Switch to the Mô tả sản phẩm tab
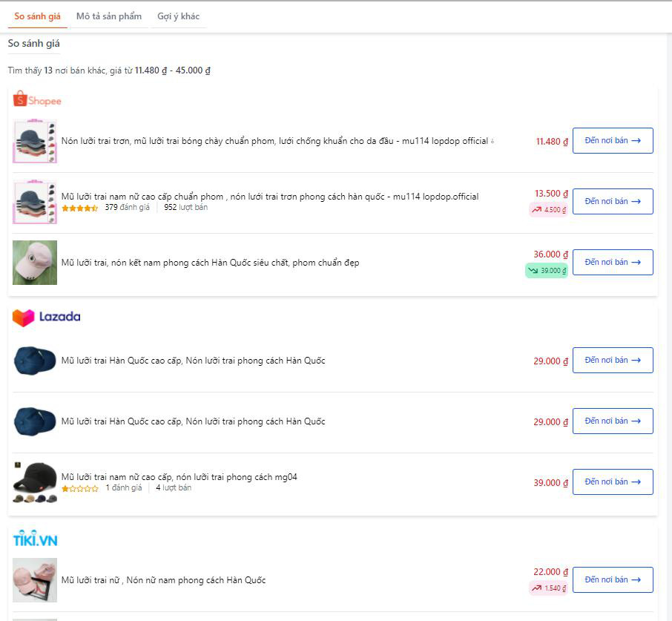This screenshot has height=621, width=672. 109,16
